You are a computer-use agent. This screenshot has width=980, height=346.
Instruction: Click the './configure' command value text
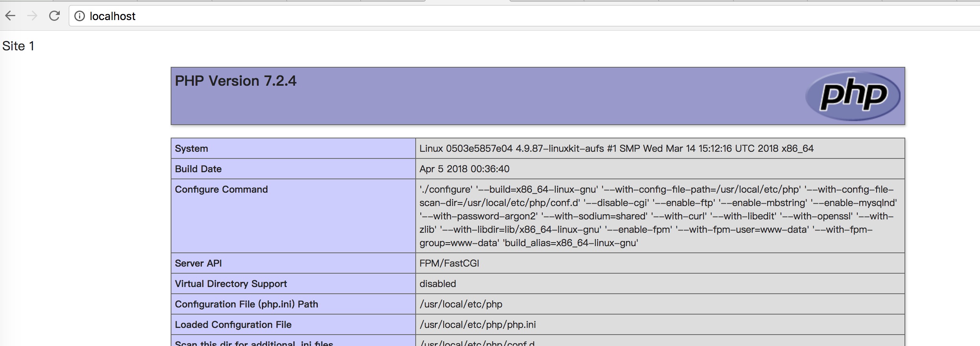658,216
